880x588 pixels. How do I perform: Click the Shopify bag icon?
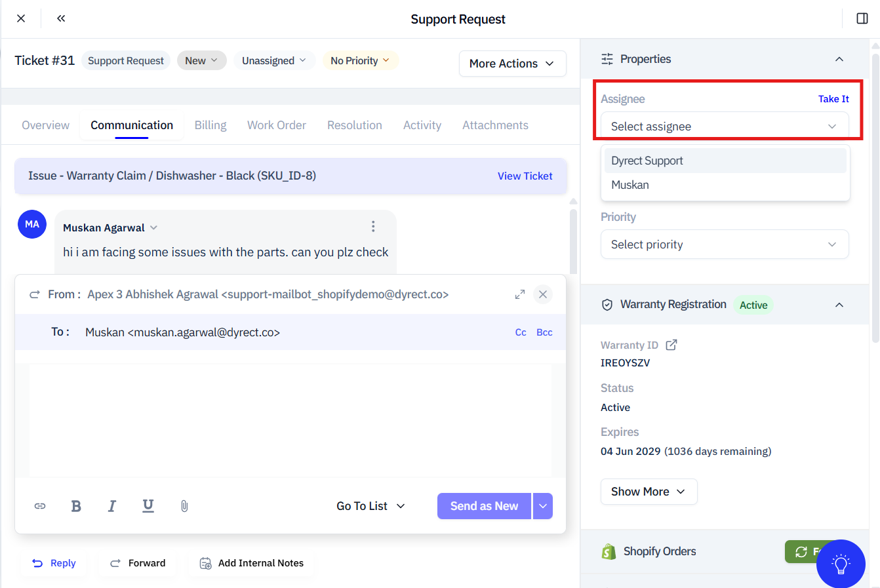pos(609,552)
